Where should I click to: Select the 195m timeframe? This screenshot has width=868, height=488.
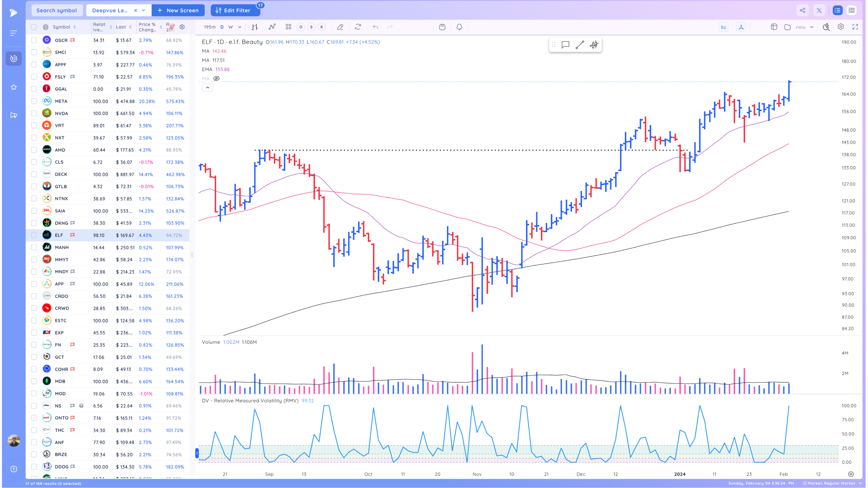tap(210, 27)
